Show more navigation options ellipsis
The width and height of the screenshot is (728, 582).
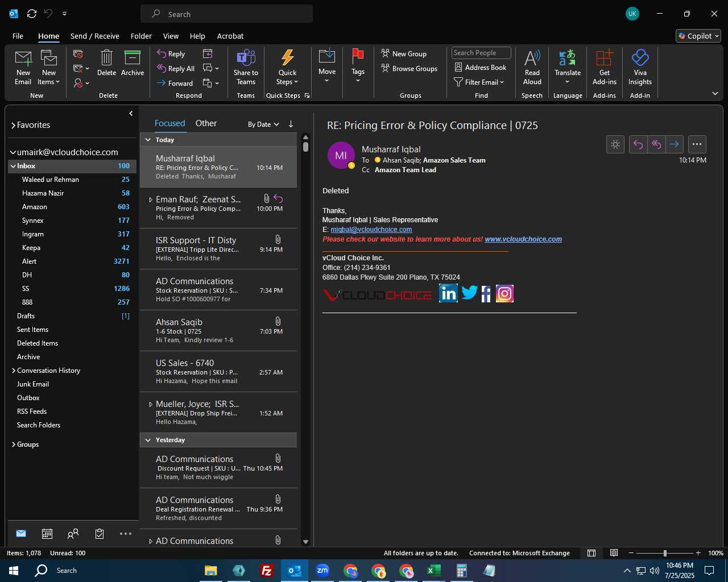(x=126, y=534)
